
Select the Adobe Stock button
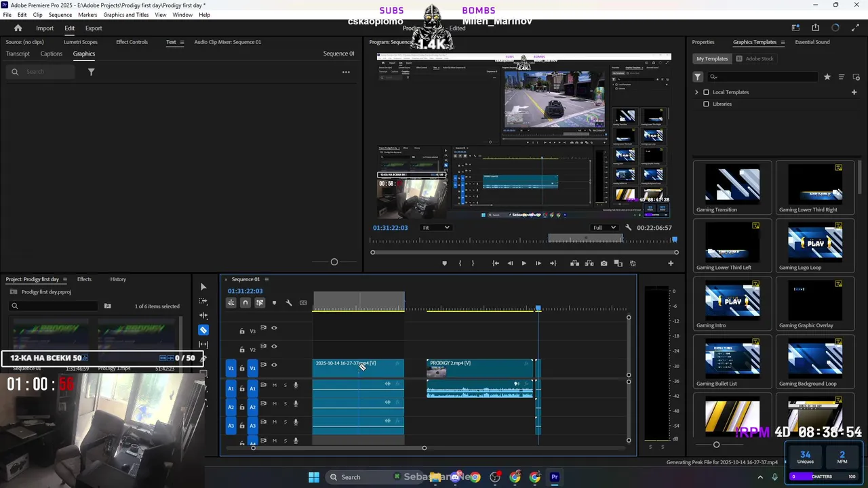click(754, 59)
